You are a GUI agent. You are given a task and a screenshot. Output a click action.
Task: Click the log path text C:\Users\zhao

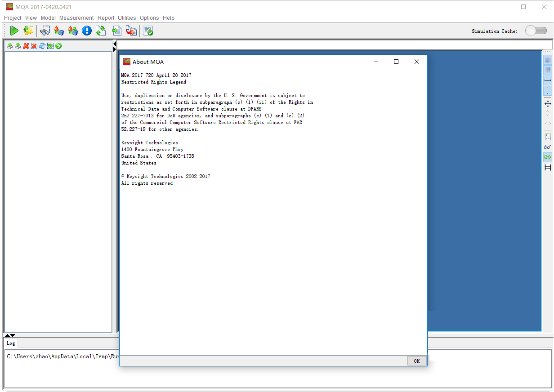63,356
